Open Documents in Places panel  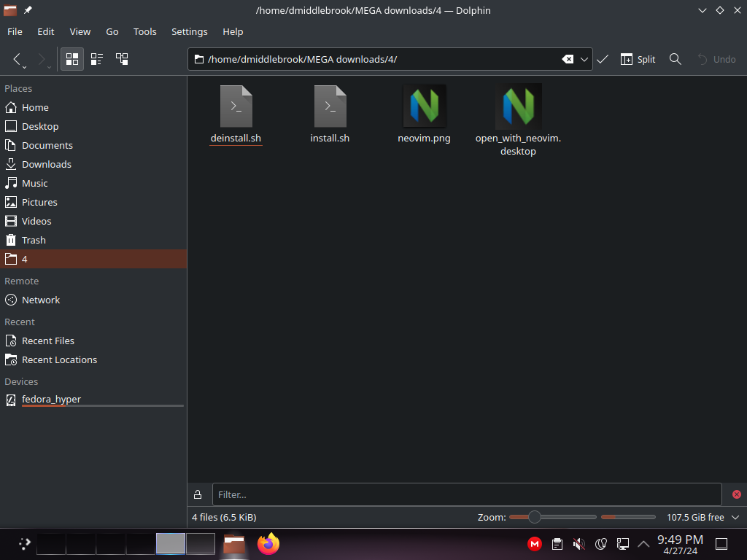tap(93, 145)
